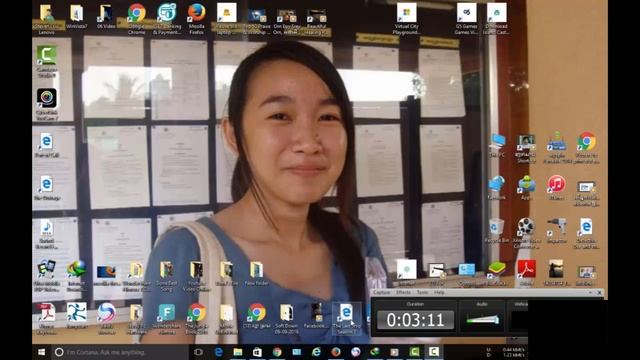Image resolution: width=640 pixels, height=360 pixels.
Task: Click the Windows Start button
Action: (x=42, y=352)
